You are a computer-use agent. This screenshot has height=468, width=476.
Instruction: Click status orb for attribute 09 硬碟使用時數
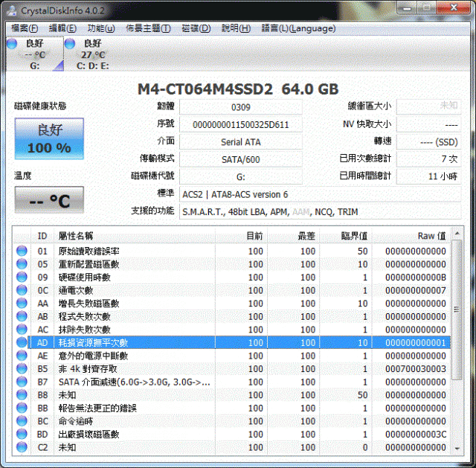point(22,277)
